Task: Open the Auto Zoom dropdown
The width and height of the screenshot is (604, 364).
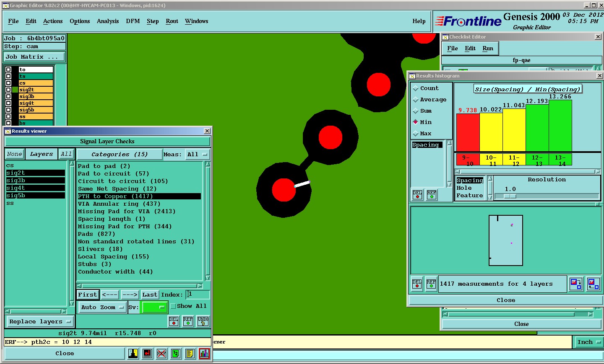Action: click(102, 307)
